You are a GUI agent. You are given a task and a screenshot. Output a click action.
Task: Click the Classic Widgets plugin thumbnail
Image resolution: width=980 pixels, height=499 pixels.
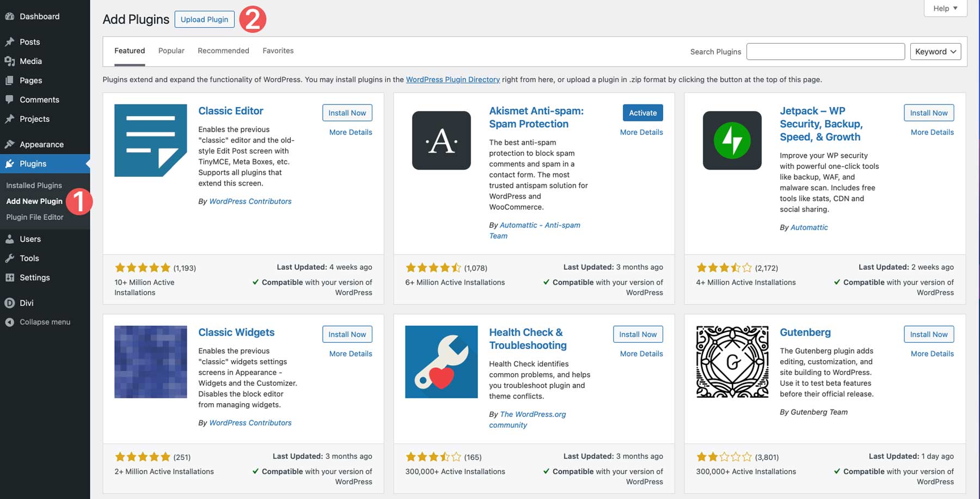point(151,362)
